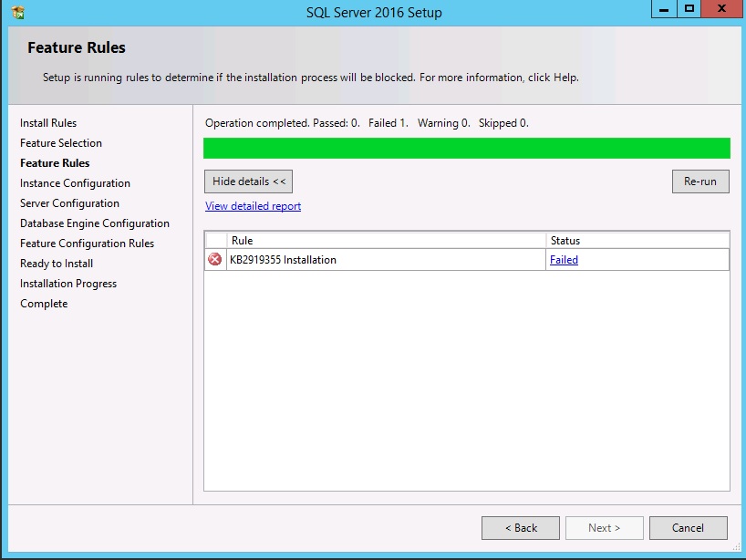The height and width of the screenshot is (560, 746).
Task: Click the Rule column header
Action: (387, 241)
